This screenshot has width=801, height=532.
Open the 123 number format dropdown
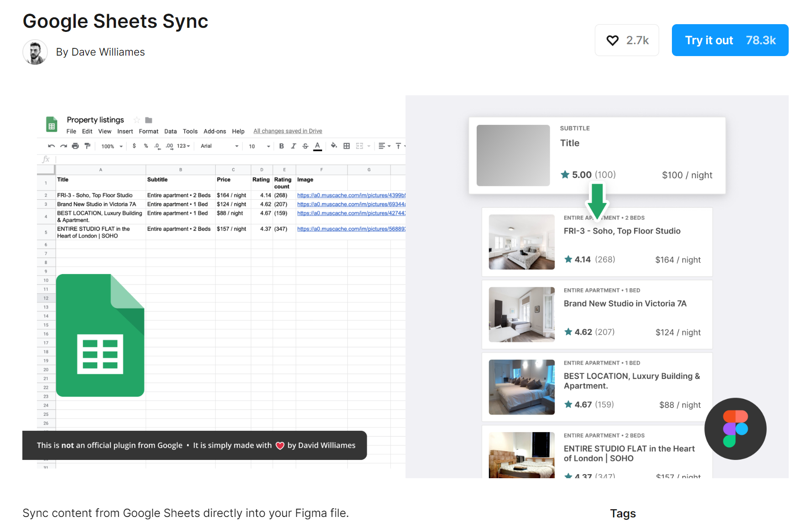[x=183, y=146]
